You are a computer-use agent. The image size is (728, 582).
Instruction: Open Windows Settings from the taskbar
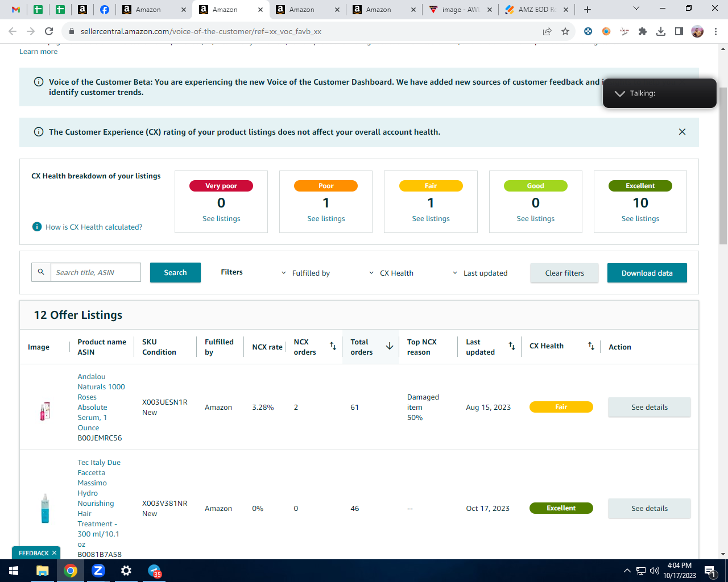point(126,571)
